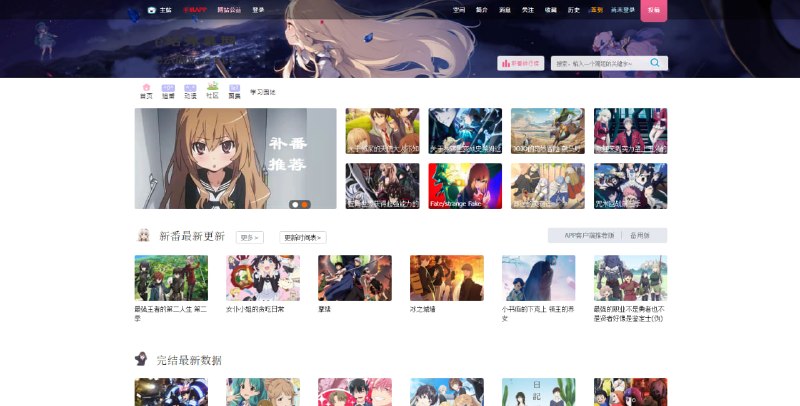This screenshot has height=406, width=800.
Task: Open the 学习园地 category link
Action: click(263, 92)
